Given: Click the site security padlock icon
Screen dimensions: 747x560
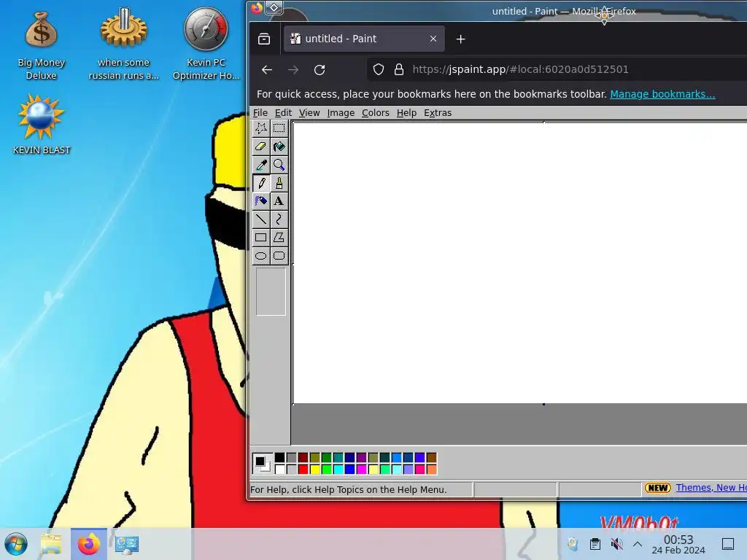Looking at the screenshot, I should pyautogui.click(x=399, y=69).
